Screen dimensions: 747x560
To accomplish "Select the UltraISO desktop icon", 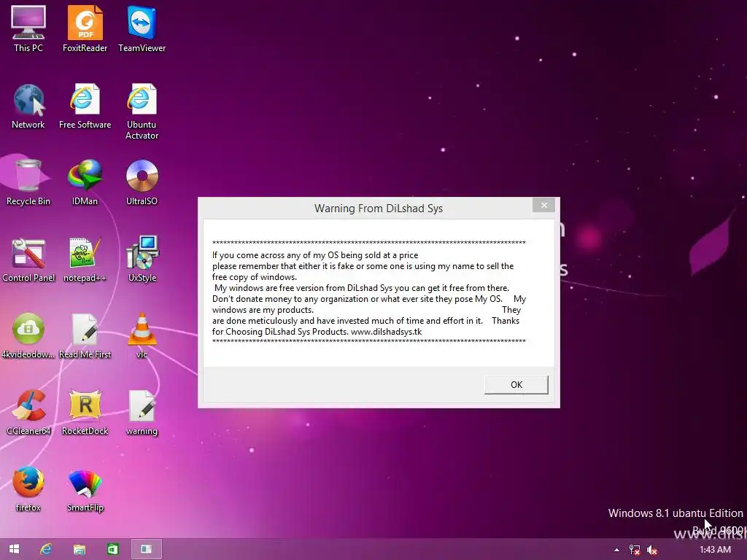I will point(142,182).
